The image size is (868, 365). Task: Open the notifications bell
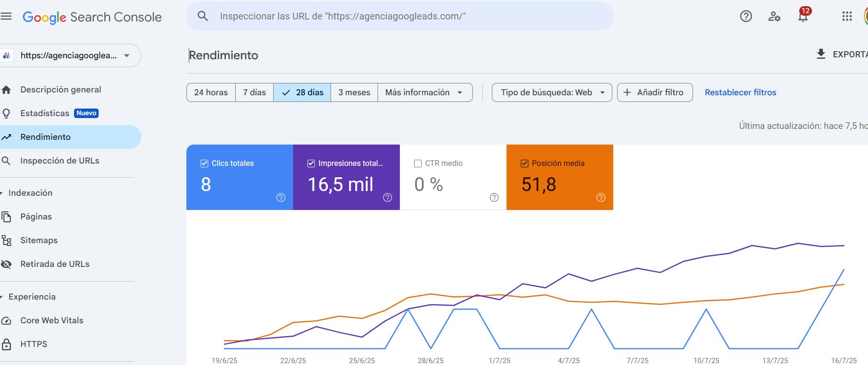pyautogui.click(x=803, y=17)
